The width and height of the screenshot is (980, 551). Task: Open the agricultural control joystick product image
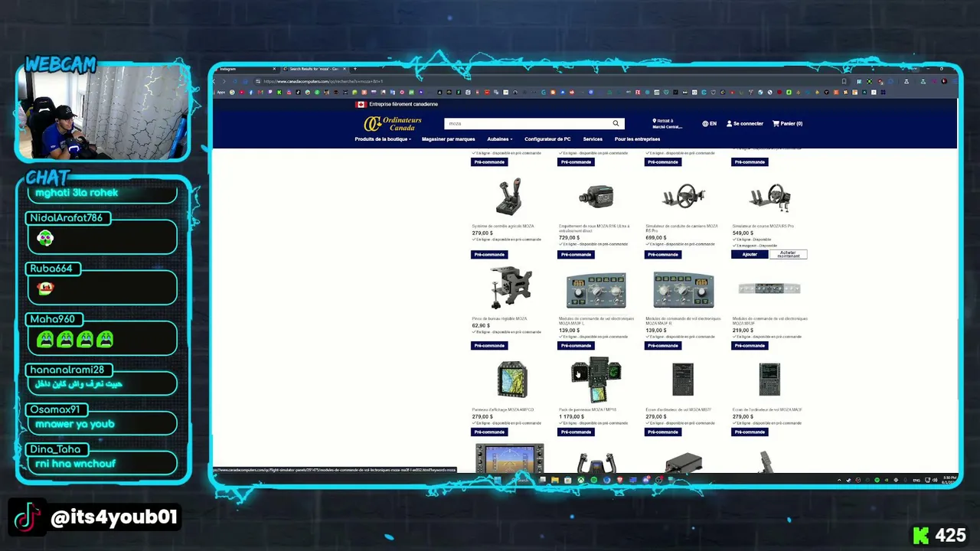pyautogui.click(x=509, y=197)
